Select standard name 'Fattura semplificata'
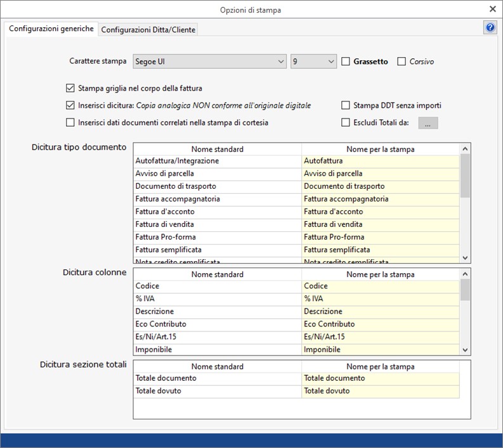The height and width of the screenshot is (448, 503). pos(218,250)
